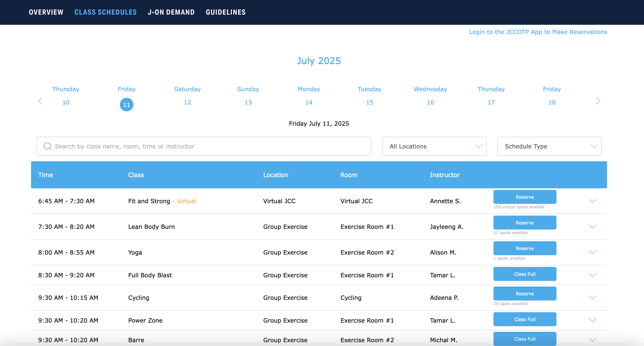The image size is (644, 346).
Task: Expand Yoga class row chevron
Action: (592, 252)
